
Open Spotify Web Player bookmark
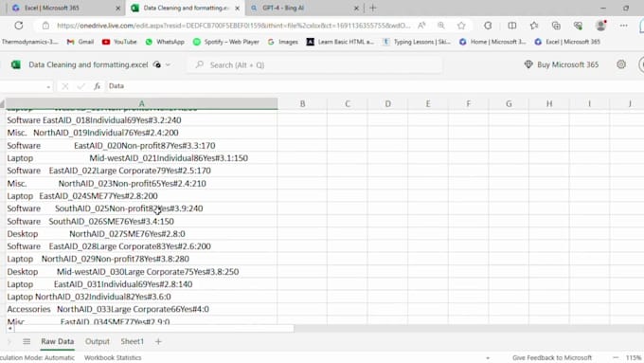tap(226, 42)
